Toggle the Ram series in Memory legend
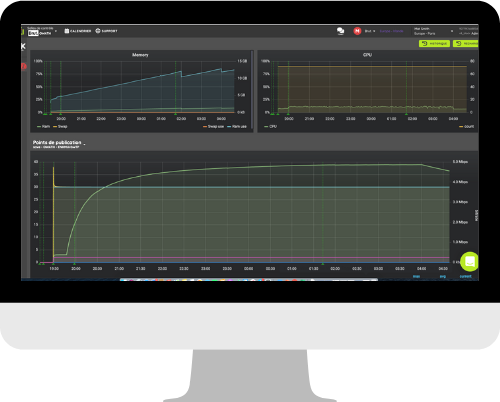Image resolution: width=500 pixels, height=402 pixels. tap(44, 127)
